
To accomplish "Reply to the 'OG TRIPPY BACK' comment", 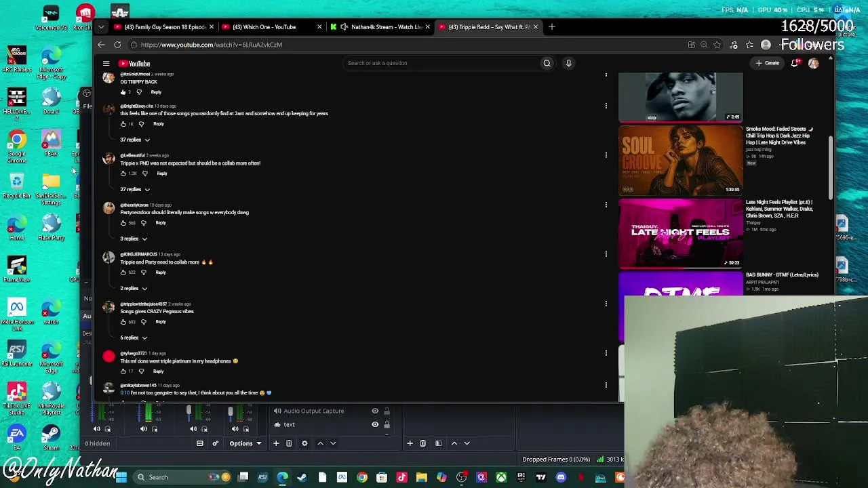I will click(x=156, y=92).
